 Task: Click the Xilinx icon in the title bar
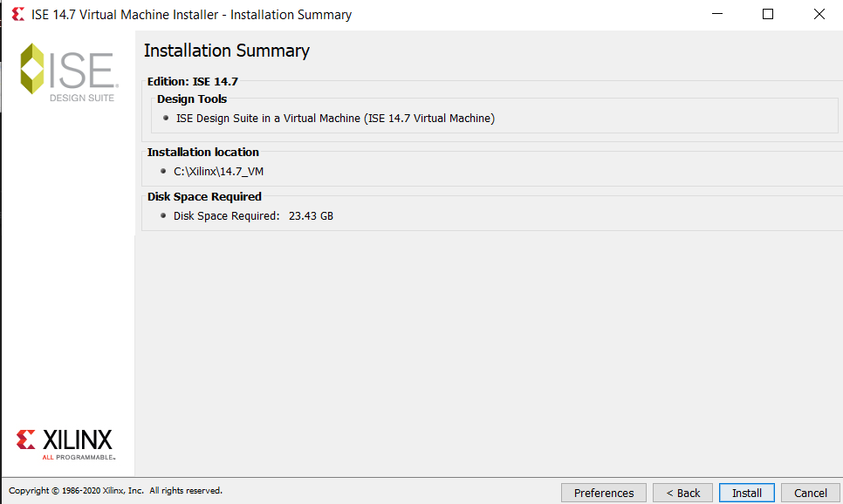[x=17, y=15]
